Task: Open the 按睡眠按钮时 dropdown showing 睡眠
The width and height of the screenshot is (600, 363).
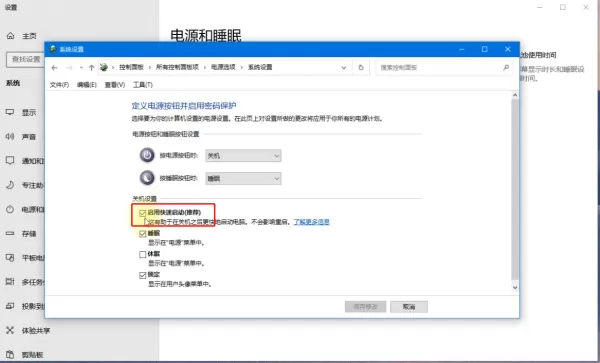Action: coord(243,179)
